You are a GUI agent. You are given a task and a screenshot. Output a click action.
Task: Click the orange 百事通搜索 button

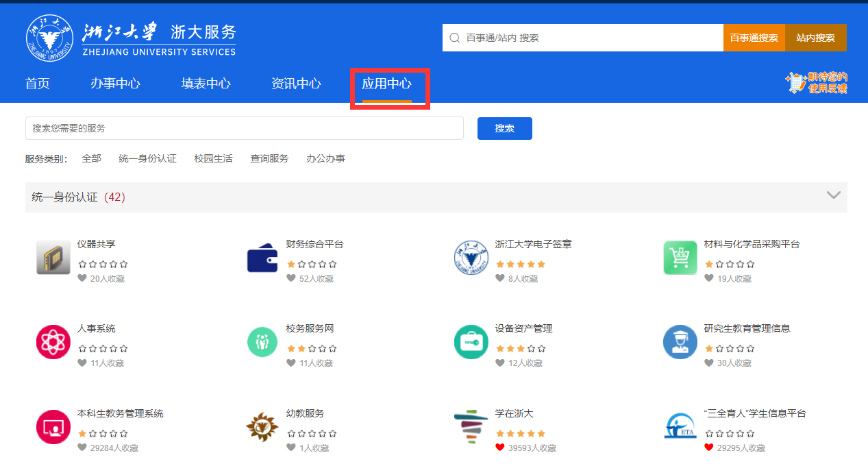[x=754, y=38]
